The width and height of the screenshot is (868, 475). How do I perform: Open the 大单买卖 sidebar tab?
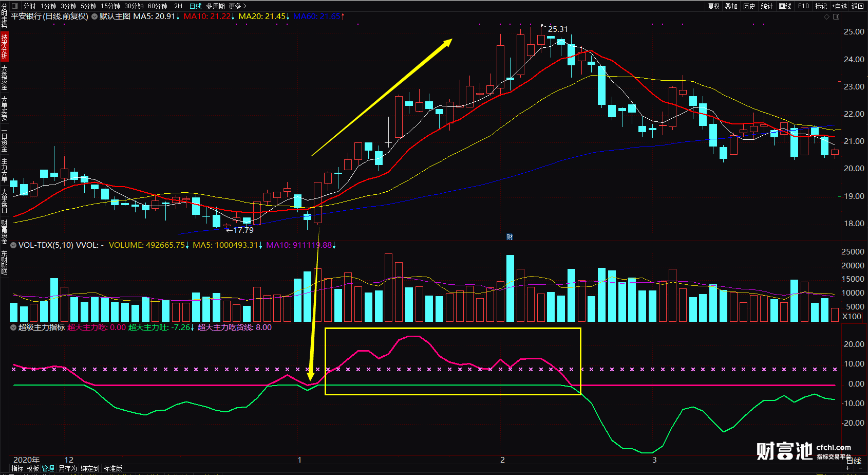[4, 108]
